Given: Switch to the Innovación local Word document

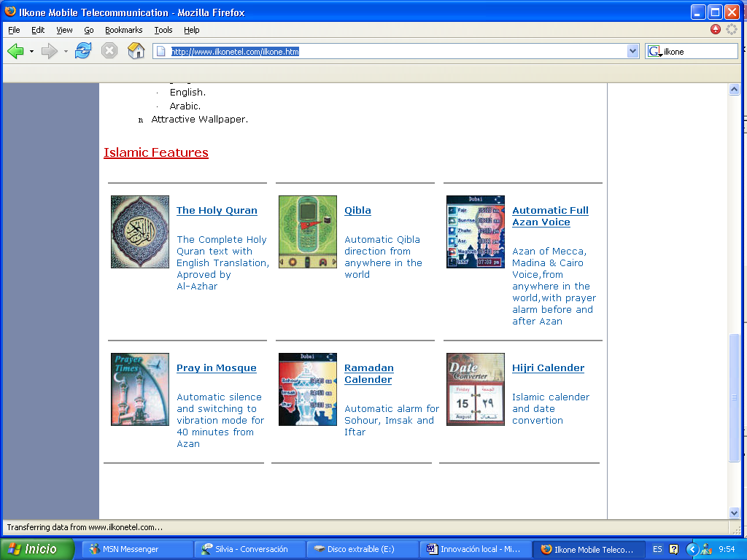Looking at the screenshot, I should click(474, 549).
